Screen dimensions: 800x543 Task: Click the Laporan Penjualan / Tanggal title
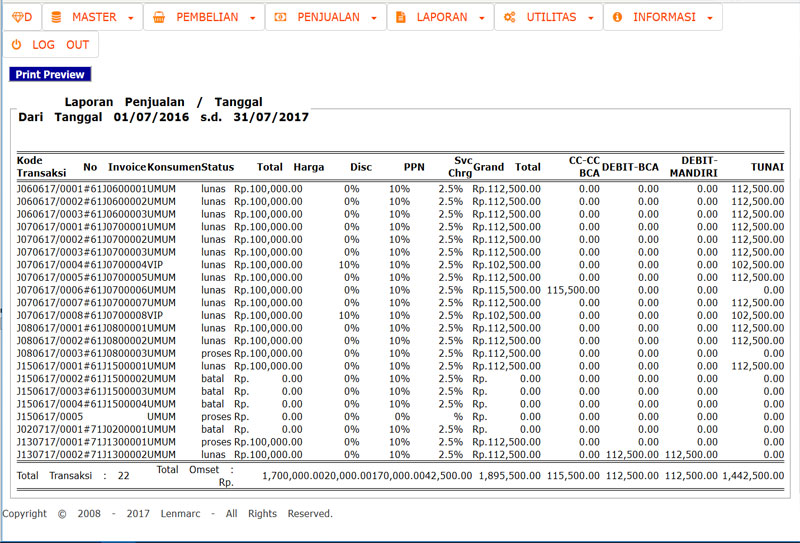click(163, 102)
